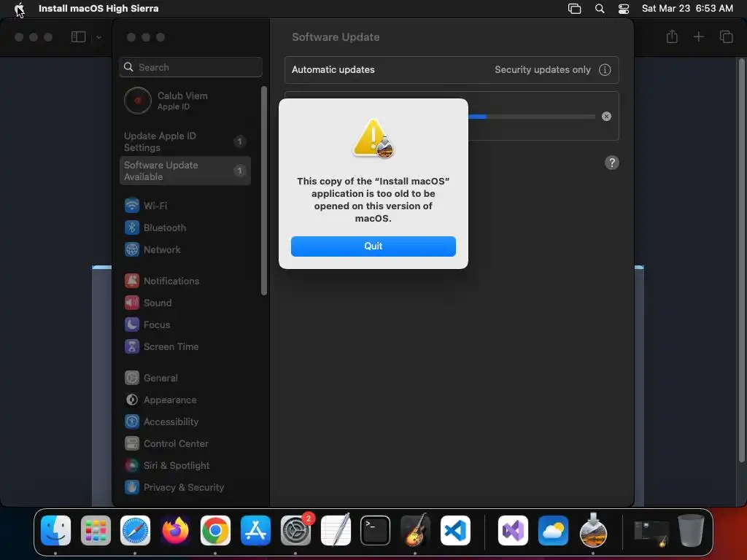
Task: Open Finder from the Dock
Action: point(55,531)
